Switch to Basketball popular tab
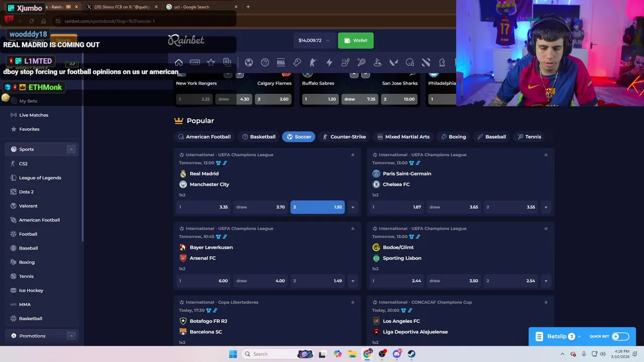The width and height of the screenshot is (644, 362). tap(259, 137)
